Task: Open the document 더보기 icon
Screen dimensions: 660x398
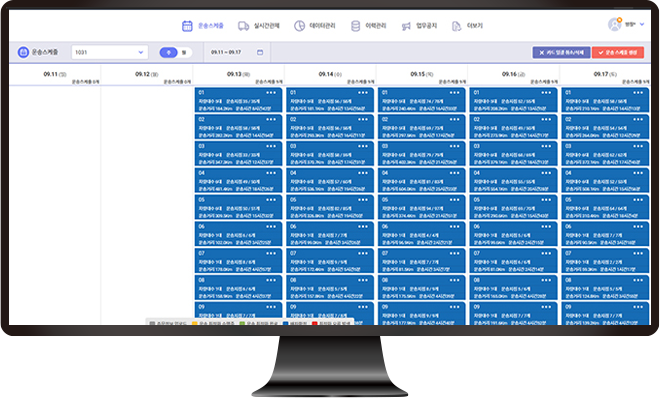Action: click(456, 27)
